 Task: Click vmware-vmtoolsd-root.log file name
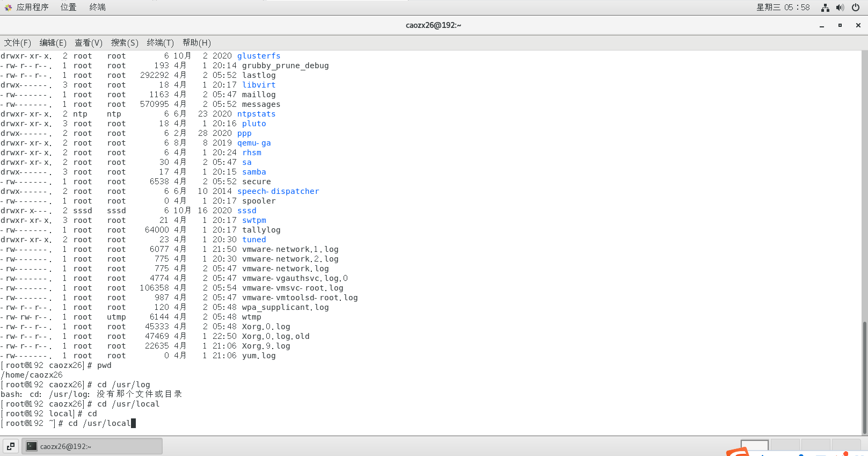[300, 298]
